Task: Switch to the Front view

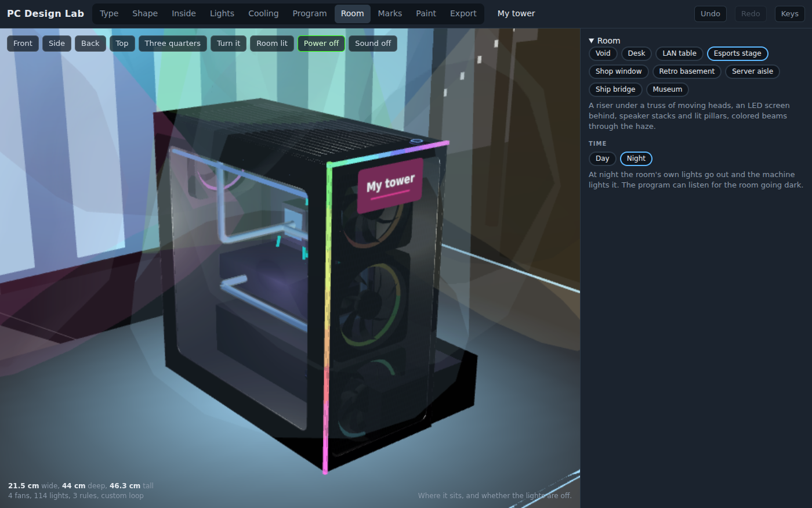Action: pos(23,44)
